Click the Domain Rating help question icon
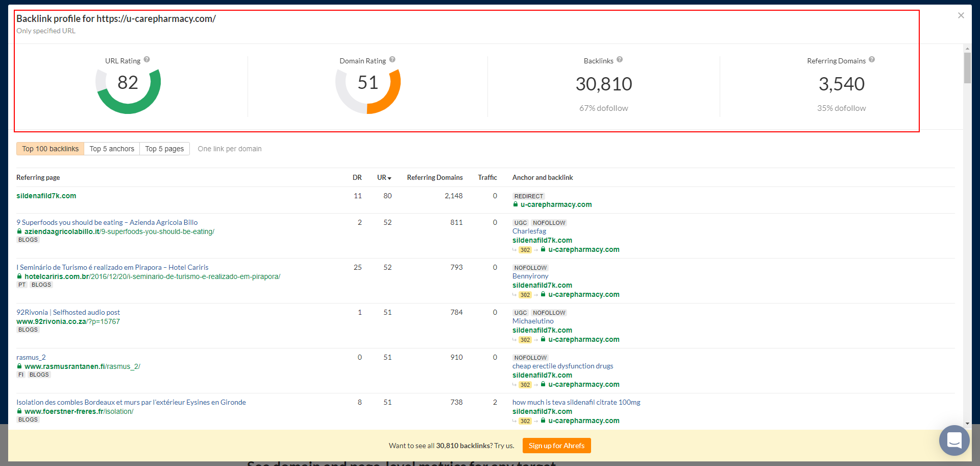The width and height of the screenshot is (980, 466). click(392, 60)
